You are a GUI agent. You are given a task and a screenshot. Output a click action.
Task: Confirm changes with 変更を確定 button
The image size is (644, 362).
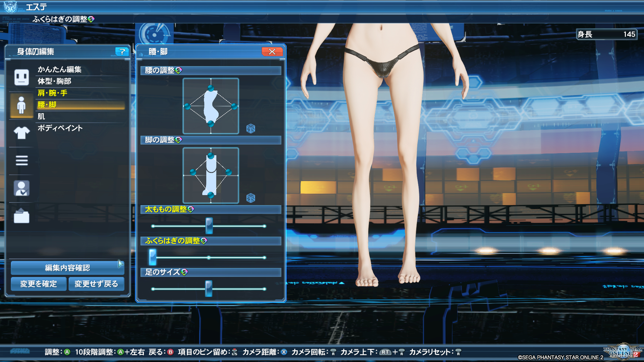point(38,284)
